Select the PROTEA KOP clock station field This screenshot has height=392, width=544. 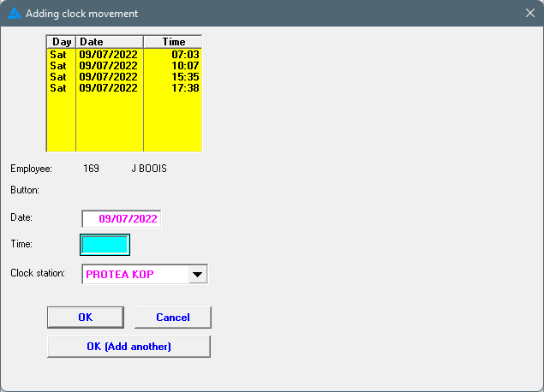tap(145, 274)
